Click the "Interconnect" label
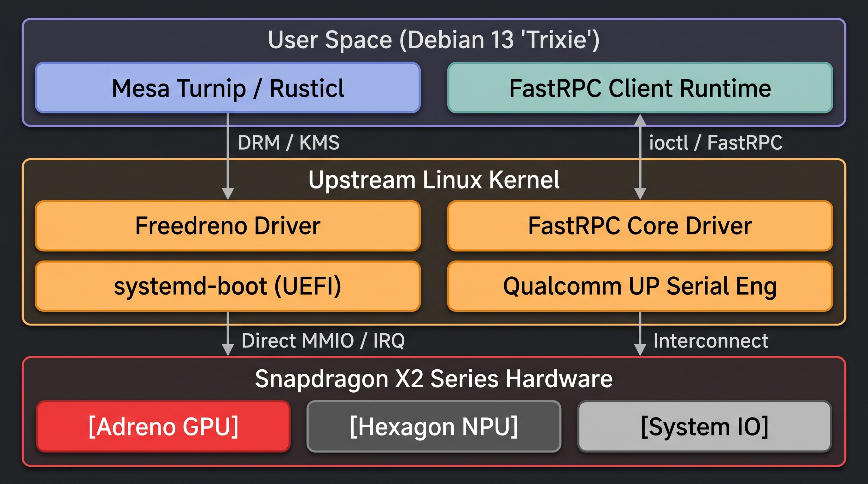868x484 pixels. coord(711,341)
